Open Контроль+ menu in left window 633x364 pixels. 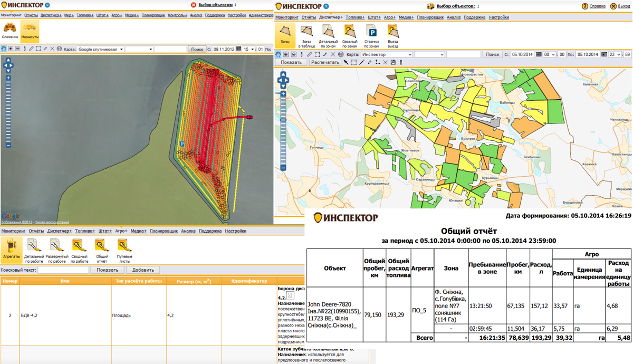pyautogui.click(x=177, y=15)
